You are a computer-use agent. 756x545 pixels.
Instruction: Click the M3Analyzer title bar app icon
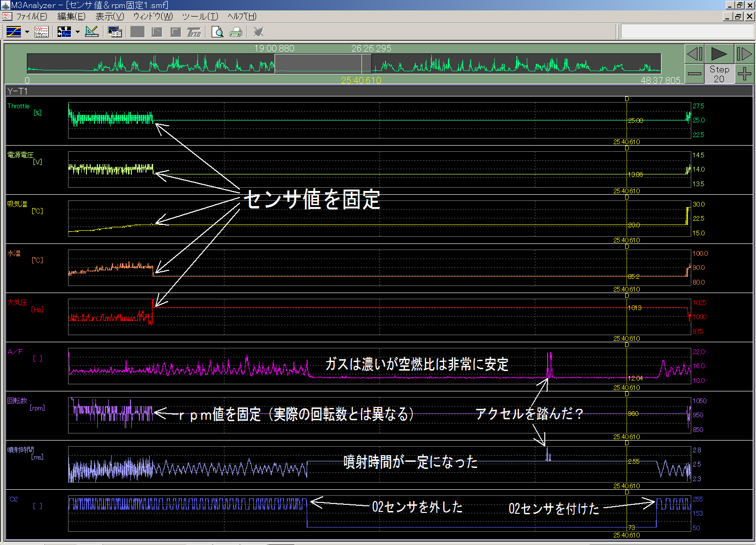6,5
